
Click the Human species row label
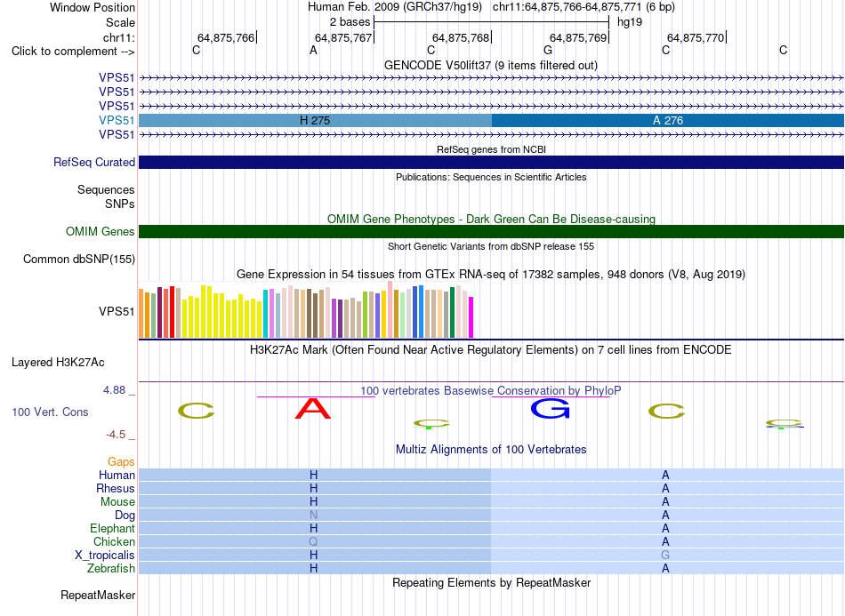coord(117,475)
